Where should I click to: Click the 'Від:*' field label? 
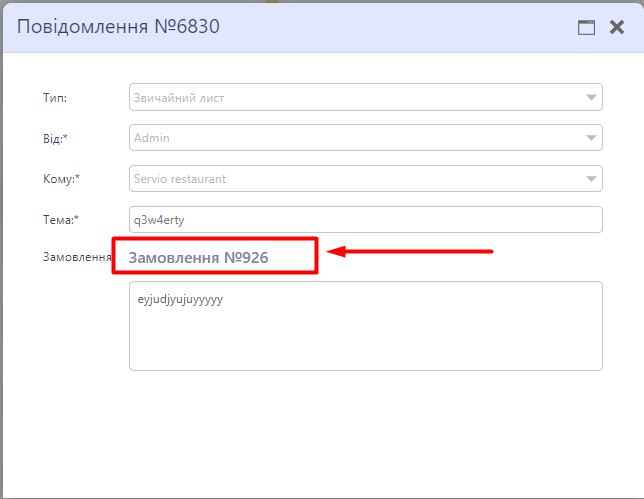click(x=56, y=138)
